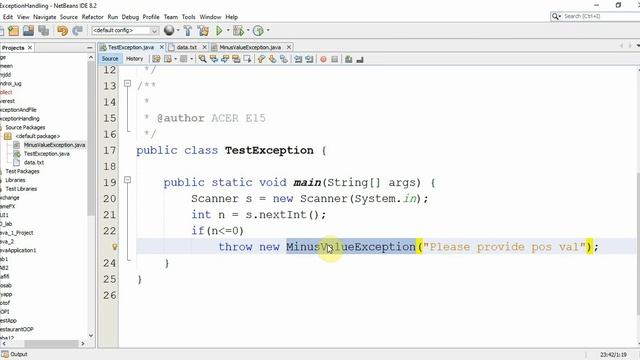Close the Projects panel tab

(x=30, y=48)
